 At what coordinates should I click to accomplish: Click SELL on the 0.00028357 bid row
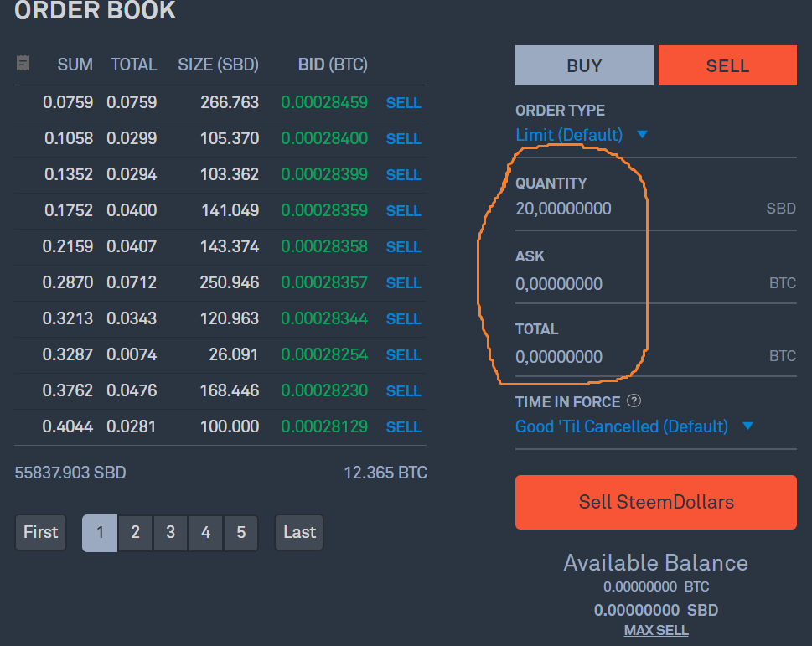tap(403, 283)
